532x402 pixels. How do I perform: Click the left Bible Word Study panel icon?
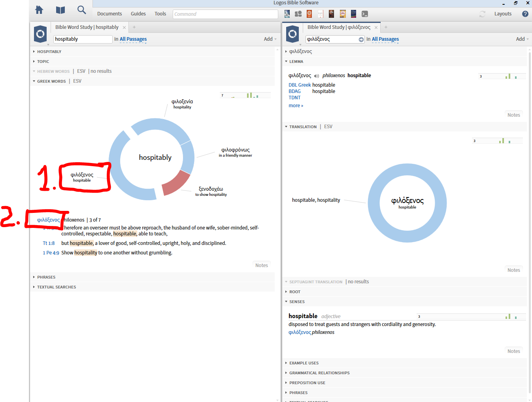(40, 34)
